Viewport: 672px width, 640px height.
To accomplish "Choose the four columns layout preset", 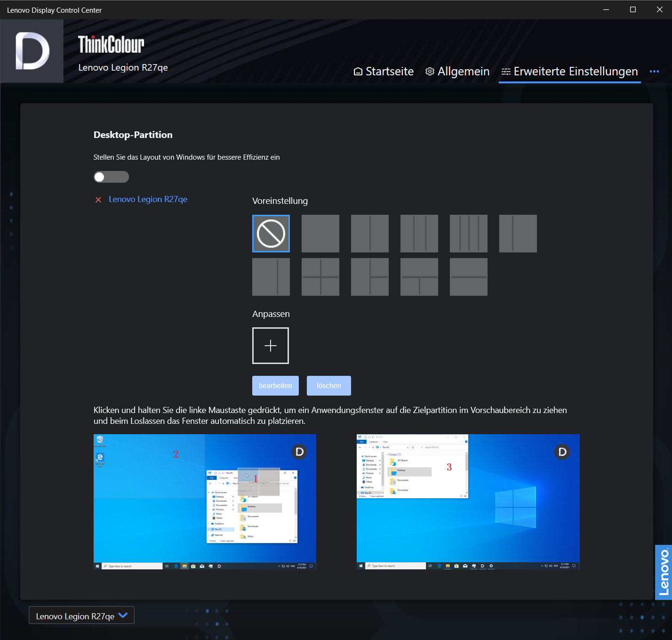I will (x=469, y=234).
